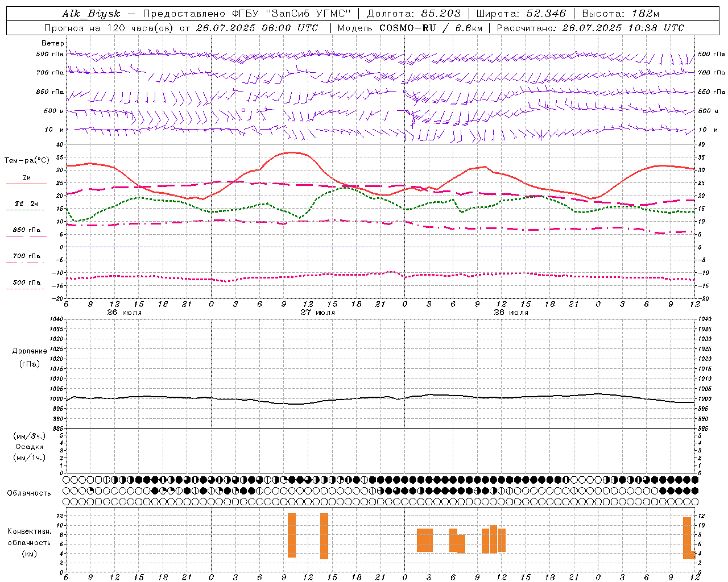Select the provider text ФГБУ "ЗапСиб УГМС"
Viewport: 728px width, 582px height.
[x=292, y=14]
